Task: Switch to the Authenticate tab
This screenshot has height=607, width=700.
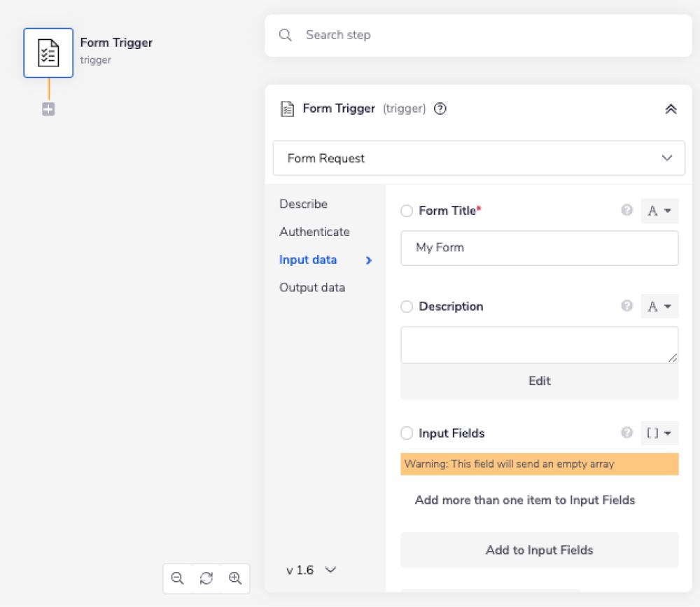Action: click(314, 231)
